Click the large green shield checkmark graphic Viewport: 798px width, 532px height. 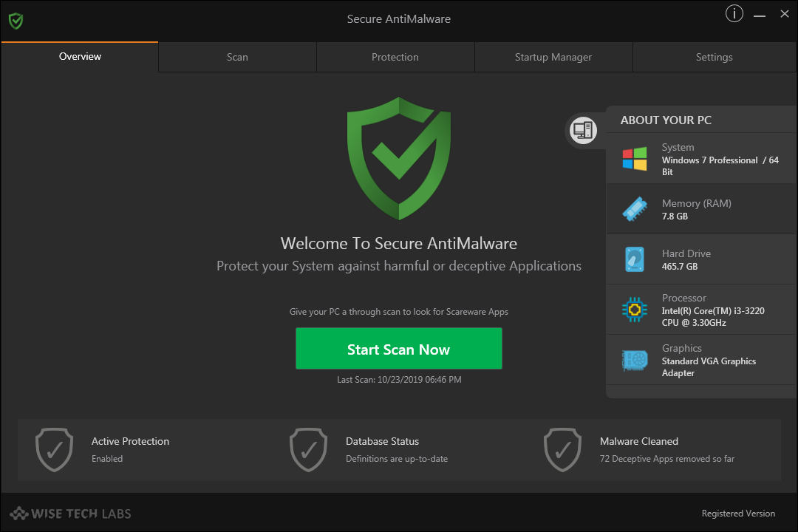pyautogui.click(x=399, y=158)
